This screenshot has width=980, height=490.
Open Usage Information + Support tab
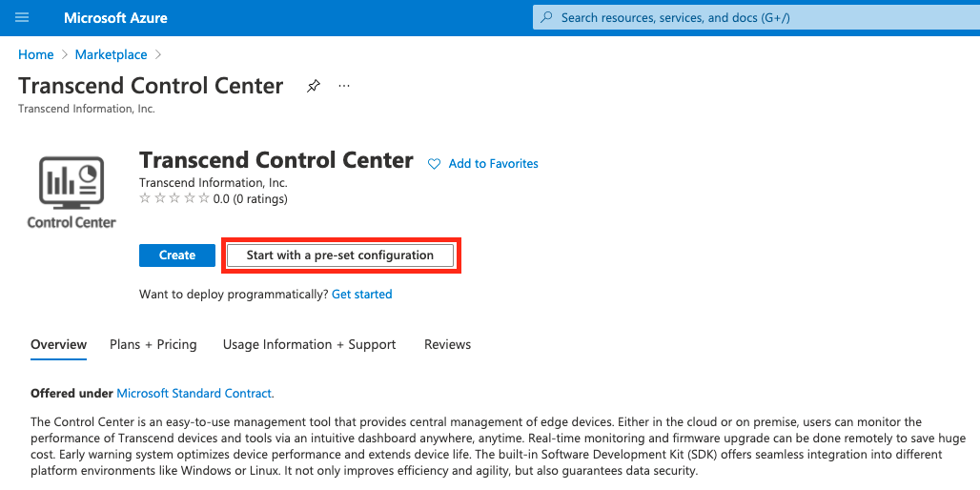tap(310, 344)
